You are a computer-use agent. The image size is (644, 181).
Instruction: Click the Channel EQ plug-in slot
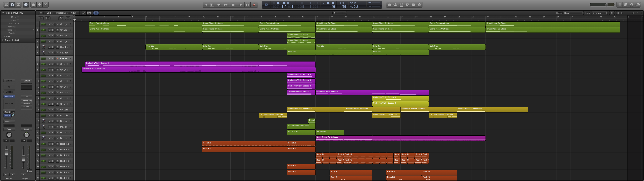[x=26, y=101]
